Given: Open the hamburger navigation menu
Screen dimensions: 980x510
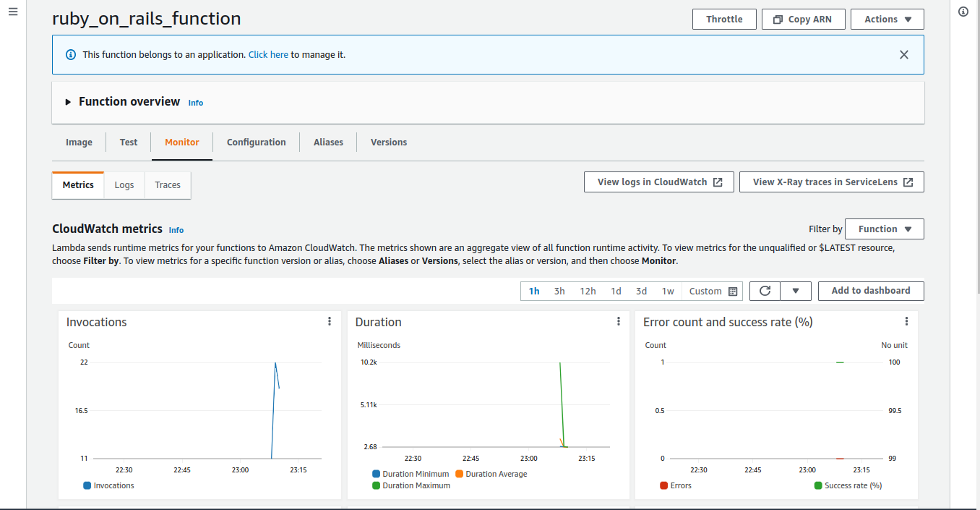Looking at the screenshot, I should [13, 12].
